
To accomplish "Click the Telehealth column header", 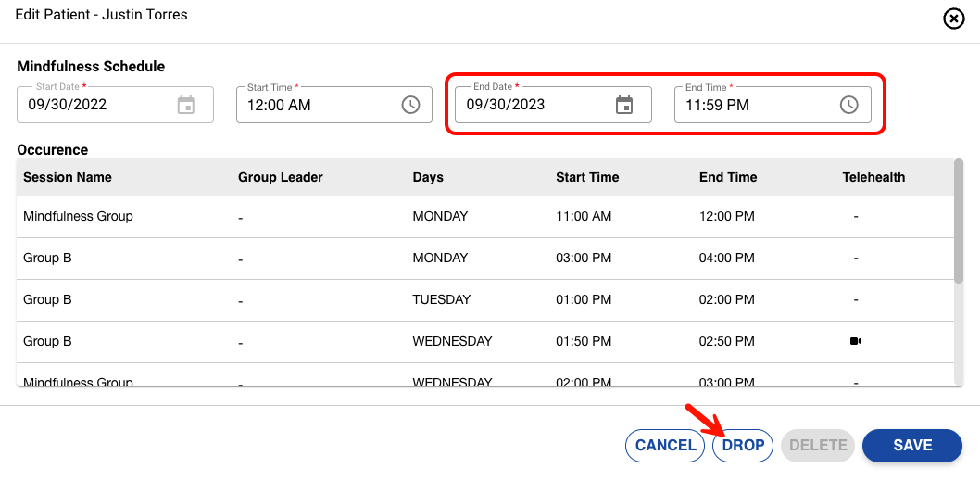I will coord(873,177).
